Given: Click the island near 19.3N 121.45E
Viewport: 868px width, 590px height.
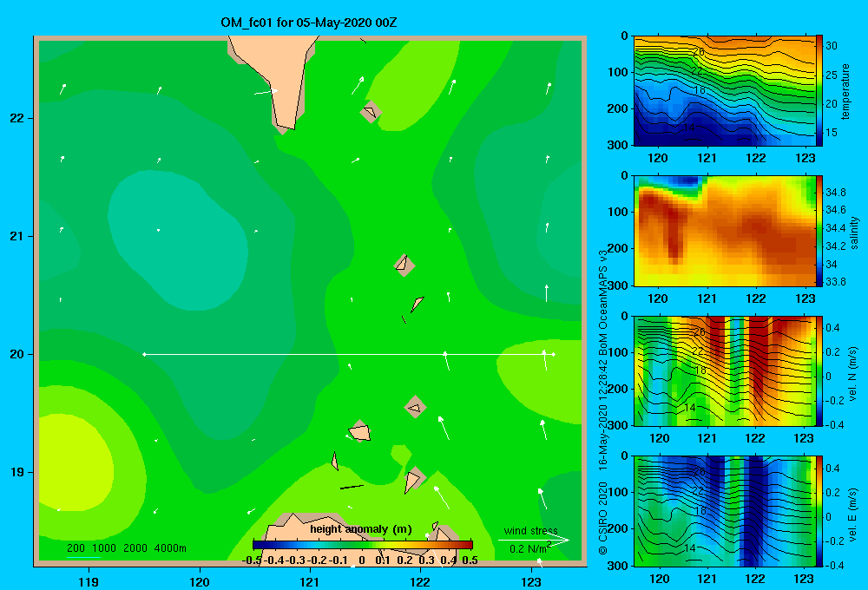Looking at the screenshot, I should 359,431.
